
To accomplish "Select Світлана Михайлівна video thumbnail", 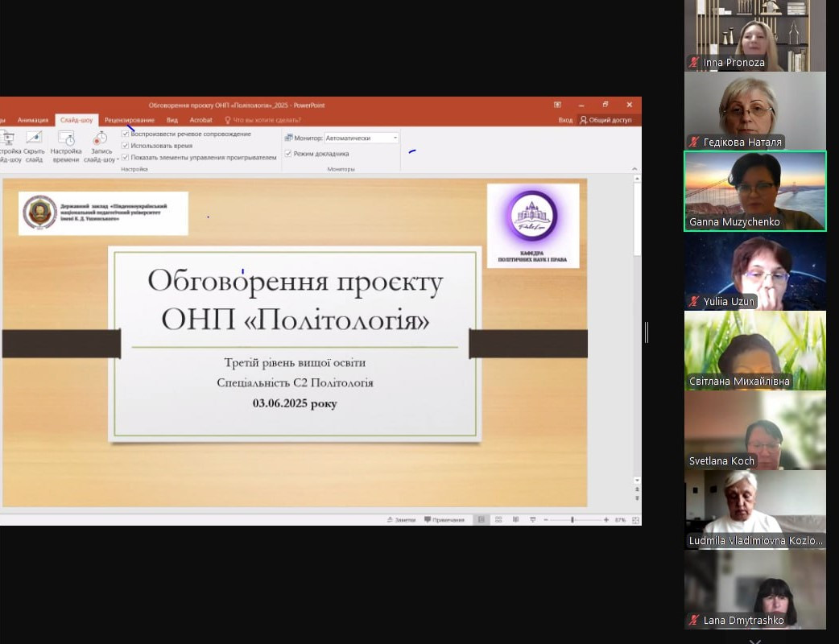I will 755,350.
